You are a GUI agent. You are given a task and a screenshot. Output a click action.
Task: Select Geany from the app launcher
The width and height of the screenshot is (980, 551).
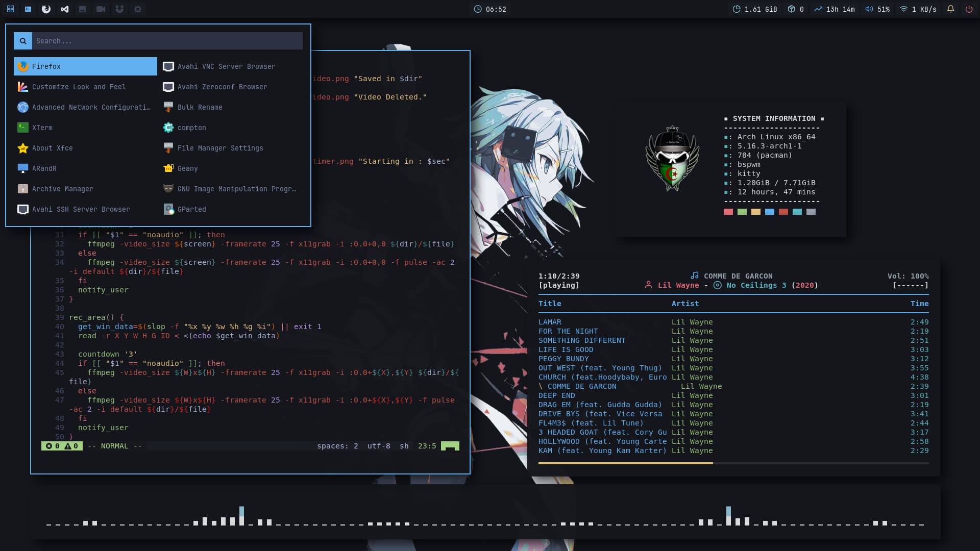pos(187,168)
